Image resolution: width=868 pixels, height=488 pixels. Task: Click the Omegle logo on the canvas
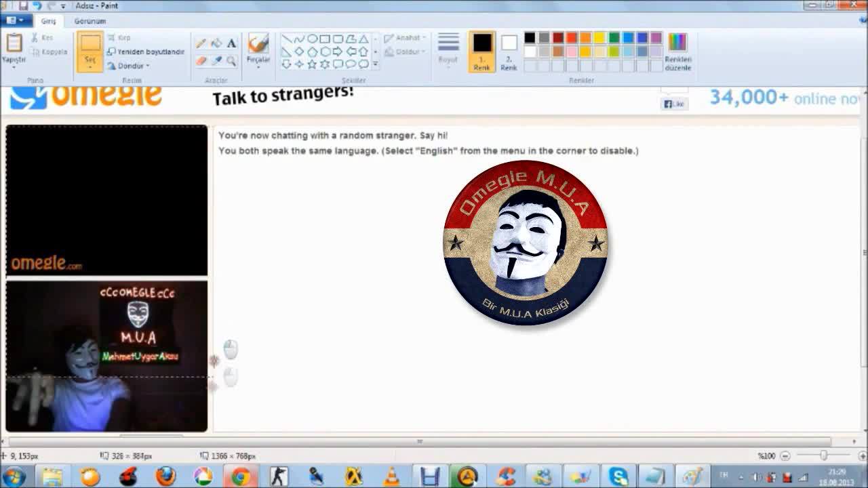[x=86, y=96]
